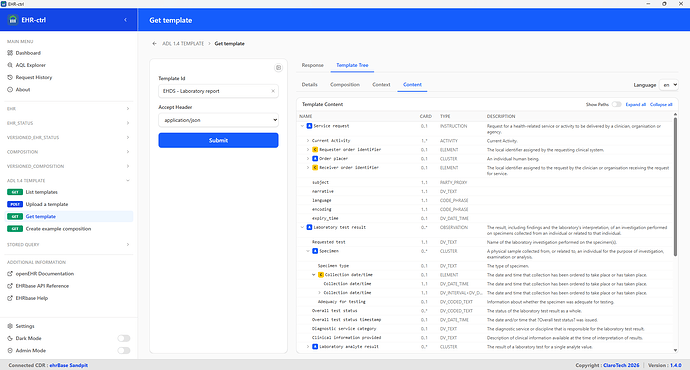Click the AQL Explorer search icon
This screenshot has height=370, width=690.
pyautogui.click(x=10, y=65)
